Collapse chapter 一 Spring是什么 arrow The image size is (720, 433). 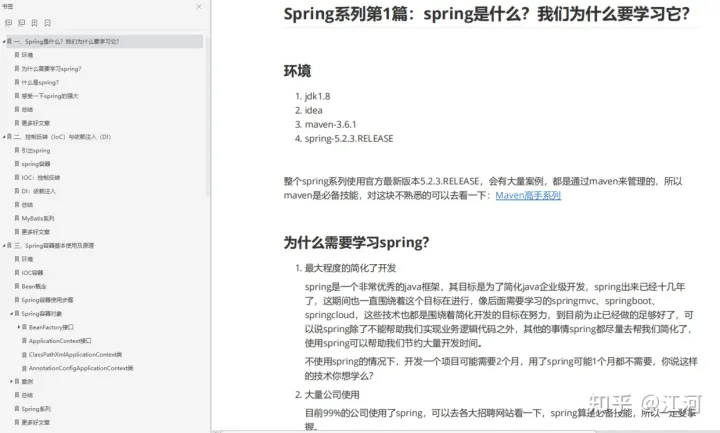coord(4,42)
